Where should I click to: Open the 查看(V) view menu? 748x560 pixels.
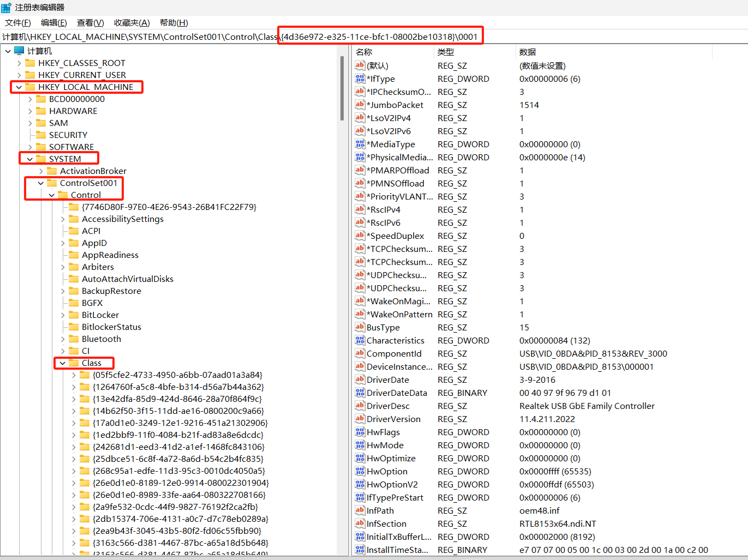(90, 22)
